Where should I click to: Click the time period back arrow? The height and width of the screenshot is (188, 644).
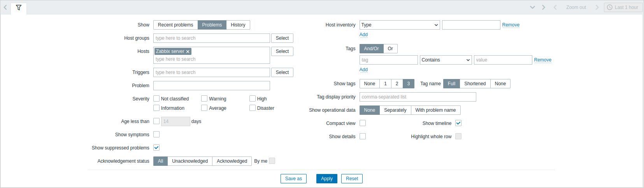(x=555, y=7)
